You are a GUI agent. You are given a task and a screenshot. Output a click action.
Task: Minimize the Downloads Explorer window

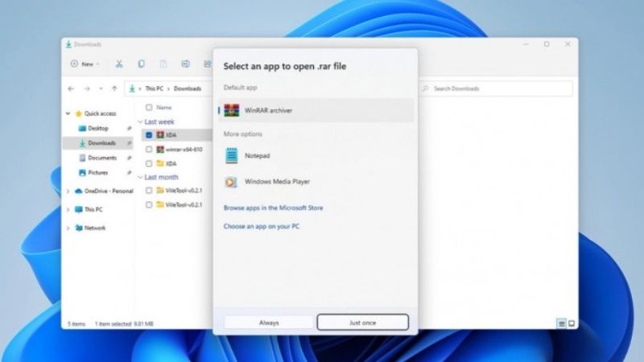click(x=526, y=44)
